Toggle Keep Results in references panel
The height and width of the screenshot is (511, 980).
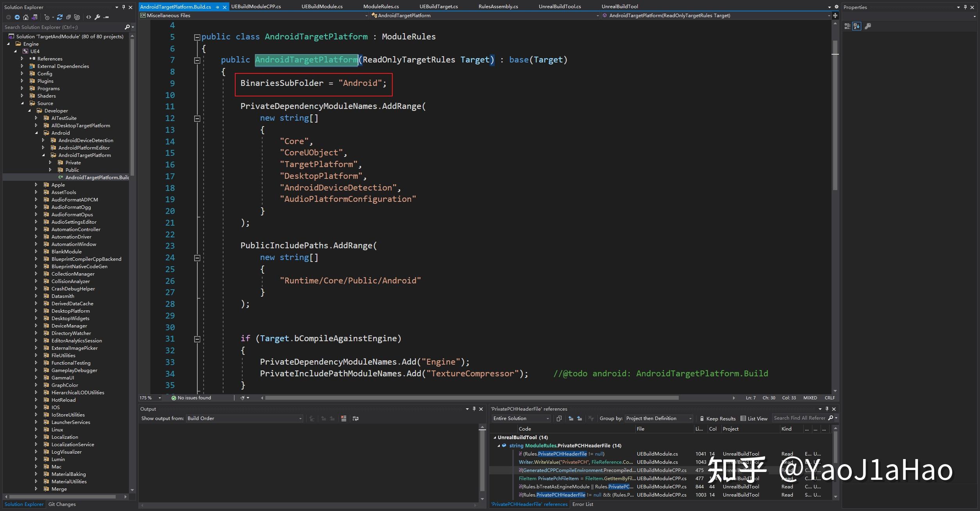(717, 418)
